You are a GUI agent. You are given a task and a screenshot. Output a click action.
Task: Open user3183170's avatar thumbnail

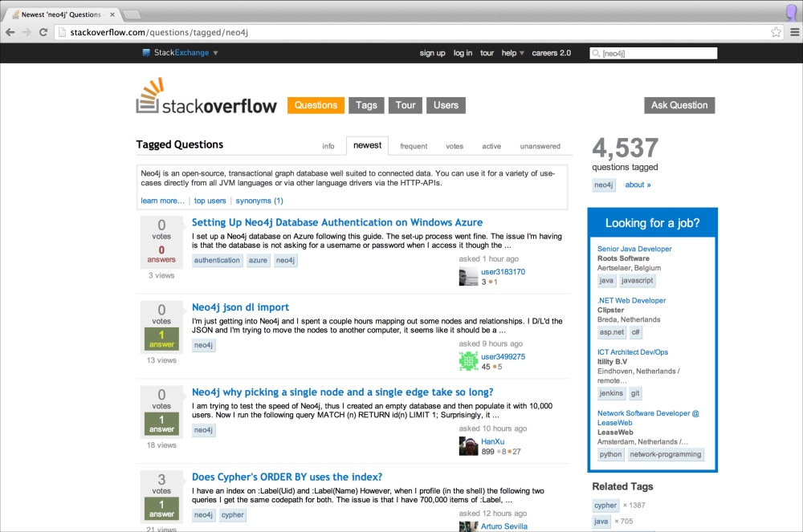[x=468, y=277]
